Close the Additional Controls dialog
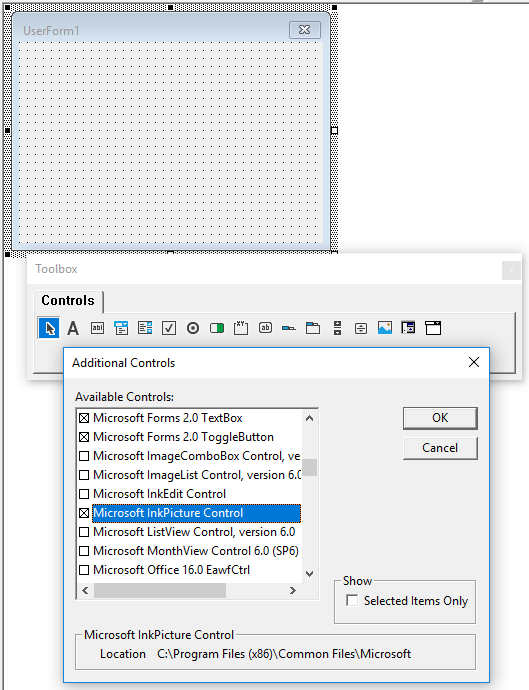 coord(474,362)
